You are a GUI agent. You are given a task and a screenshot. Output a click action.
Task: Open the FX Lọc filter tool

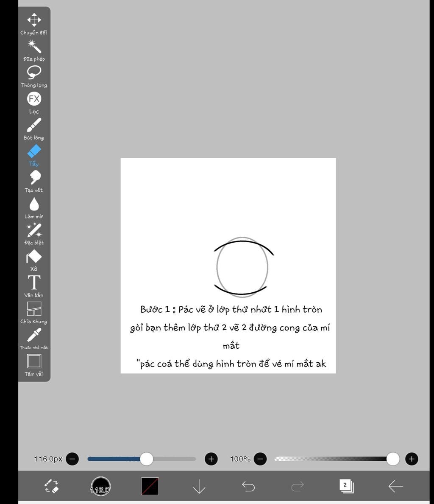coord(34,103)
